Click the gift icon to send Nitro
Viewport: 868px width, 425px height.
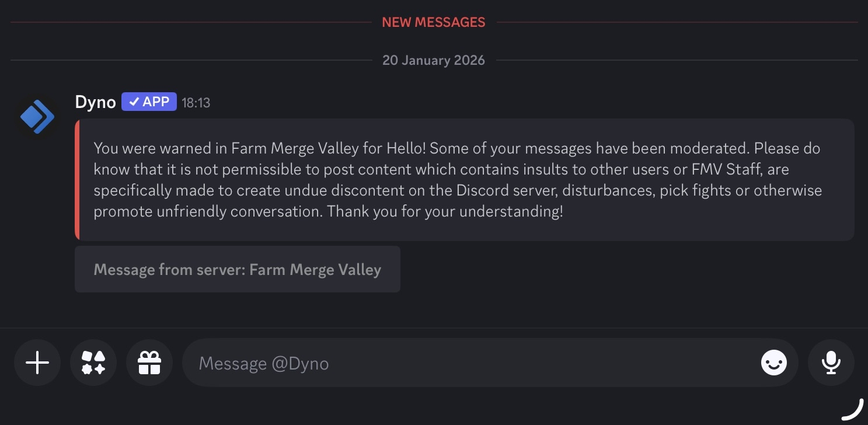tap(149, 363)
